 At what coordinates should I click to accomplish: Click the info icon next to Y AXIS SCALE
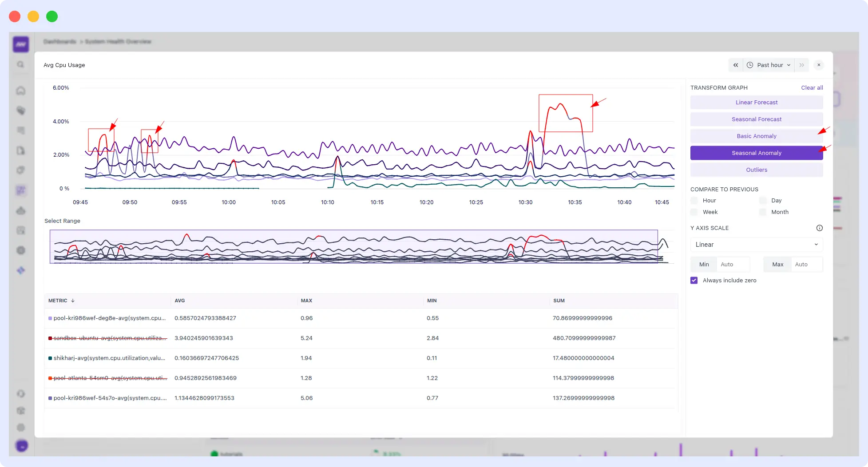click(820, 228)
